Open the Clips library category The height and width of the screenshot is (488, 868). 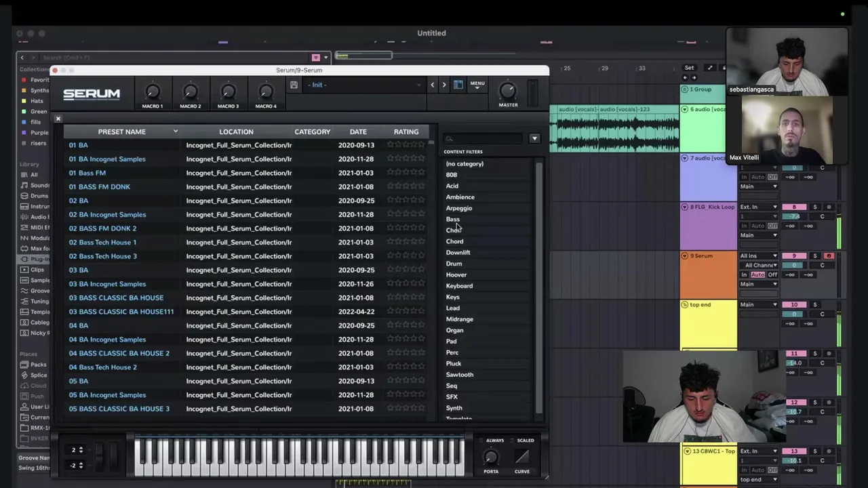click(33, 270)
